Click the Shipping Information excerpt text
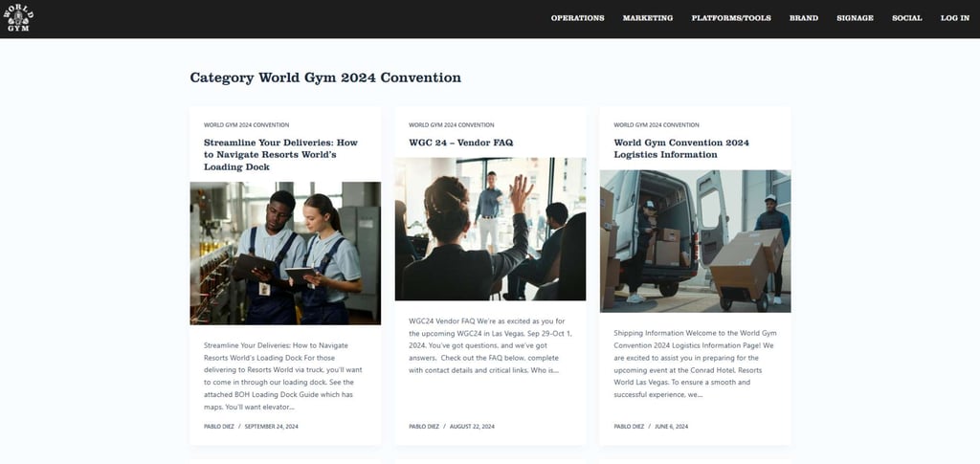 tap(695, 365)
